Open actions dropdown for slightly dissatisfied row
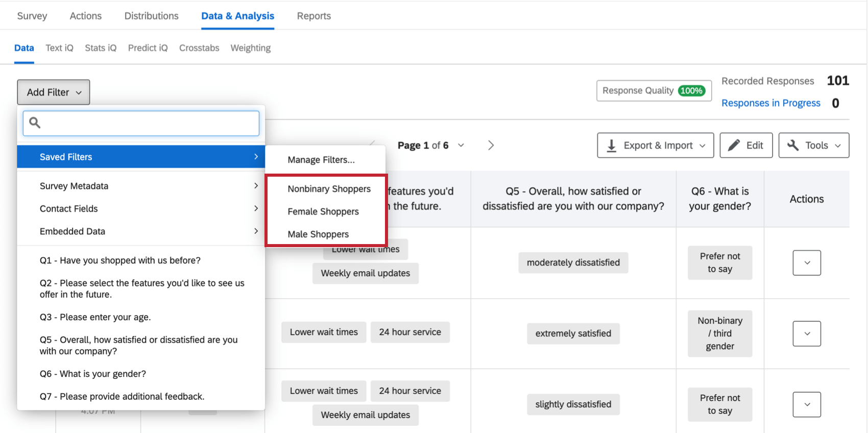 (807, 404)
